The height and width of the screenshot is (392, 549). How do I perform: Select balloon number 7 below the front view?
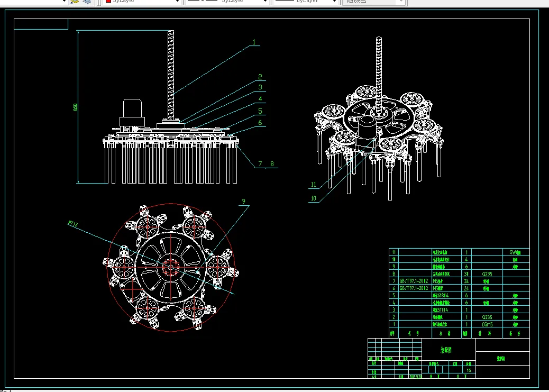[x=260, y=163]
